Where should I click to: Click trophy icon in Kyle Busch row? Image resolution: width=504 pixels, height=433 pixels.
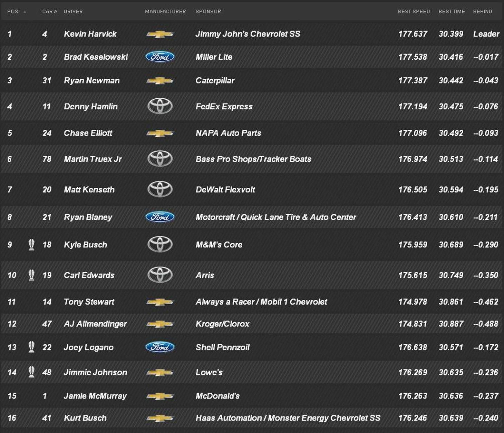[31, 245]
